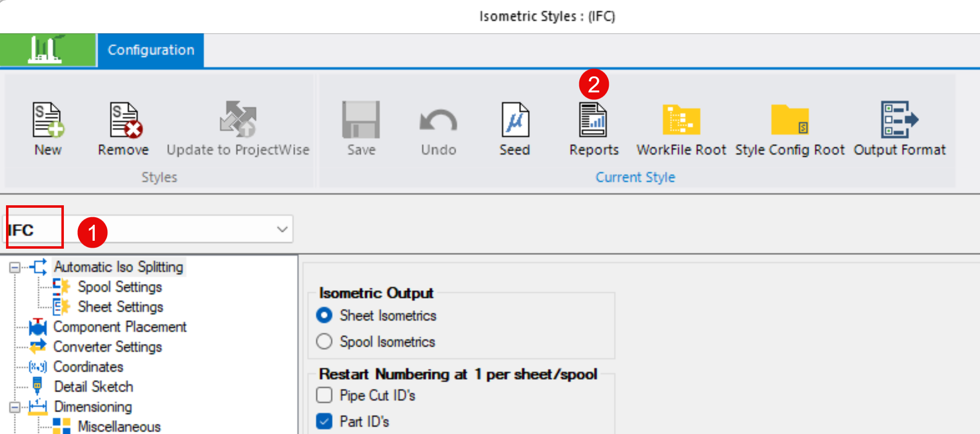Select Spool Settings in the tree
980x434 pixels.
[120, 287]
